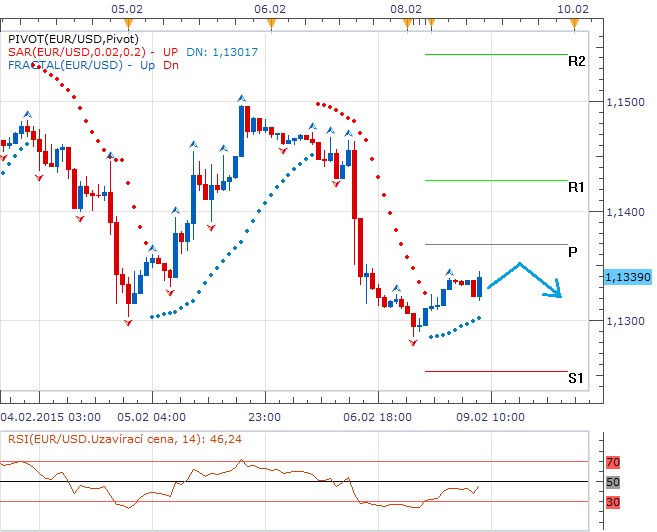657x532 pixels.
Task: Click the 1,1500 price axis label
Action: 626,102
